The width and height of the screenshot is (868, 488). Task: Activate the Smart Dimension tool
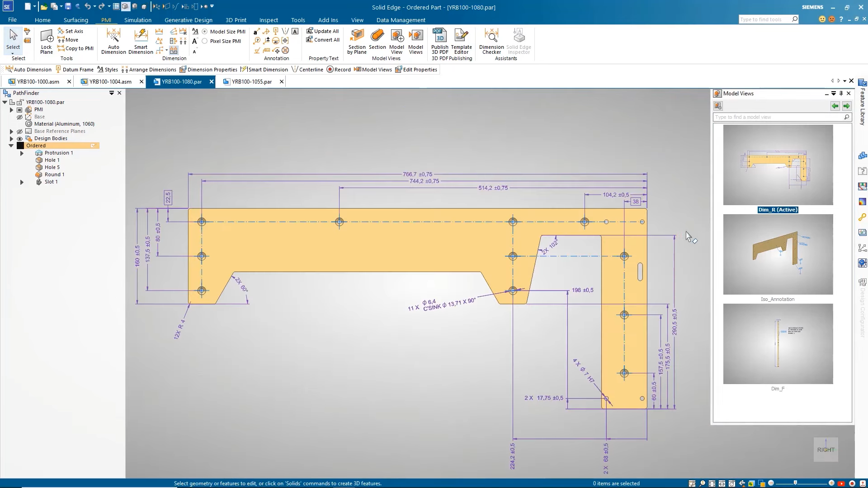click(141, 41)
